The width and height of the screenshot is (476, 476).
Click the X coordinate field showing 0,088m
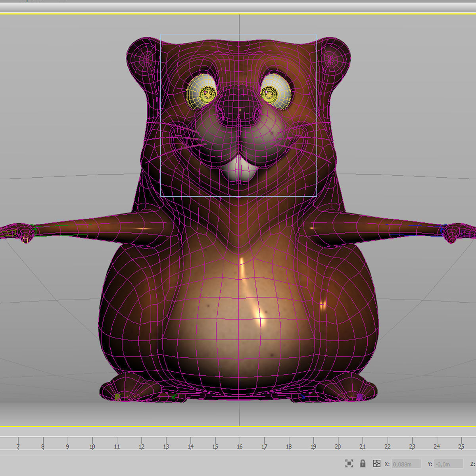click(406, 464)
